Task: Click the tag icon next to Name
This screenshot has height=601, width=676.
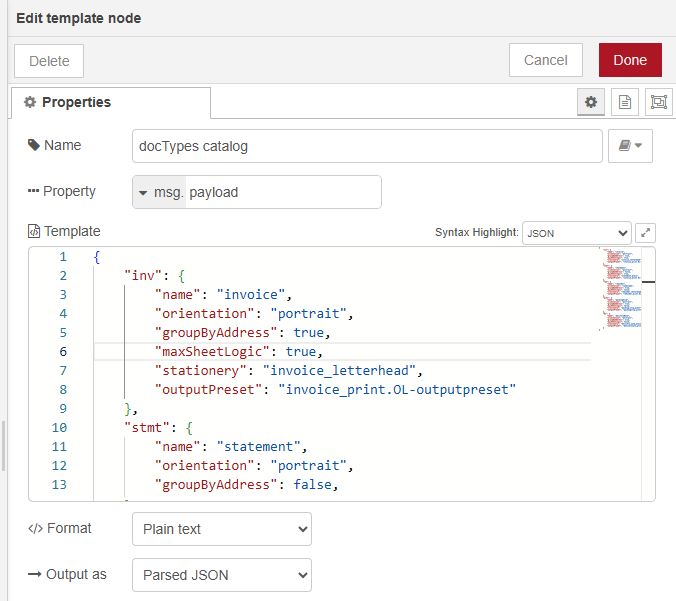Action: [x=34, y=146]
